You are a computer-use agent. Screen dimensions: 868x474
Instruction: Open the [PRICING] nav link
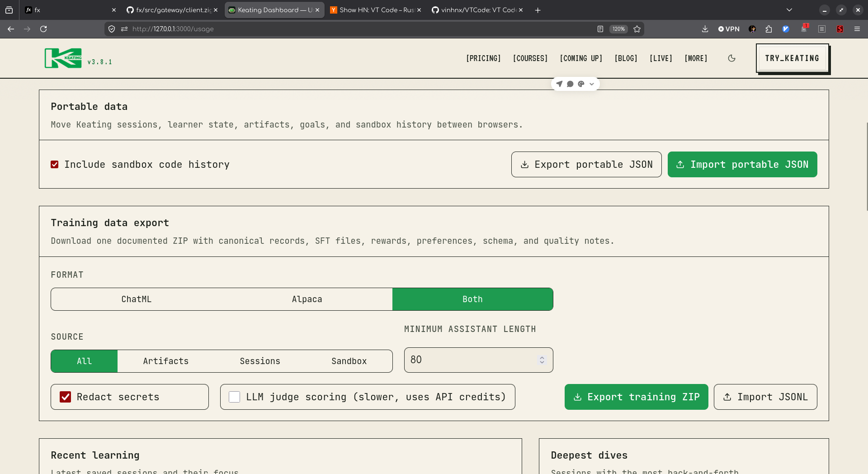483,58
